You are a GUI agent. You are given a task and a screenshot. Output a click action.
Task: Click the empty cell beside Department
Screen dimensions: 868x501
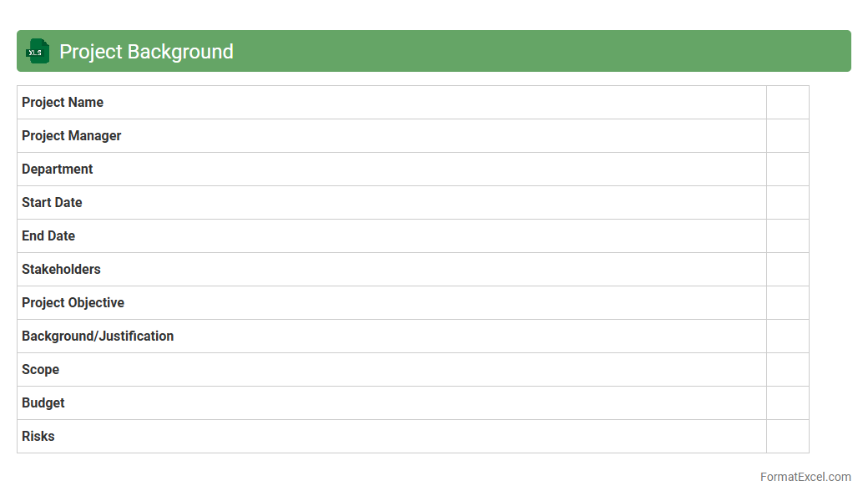pyautogui.click(x=787, y=170)
